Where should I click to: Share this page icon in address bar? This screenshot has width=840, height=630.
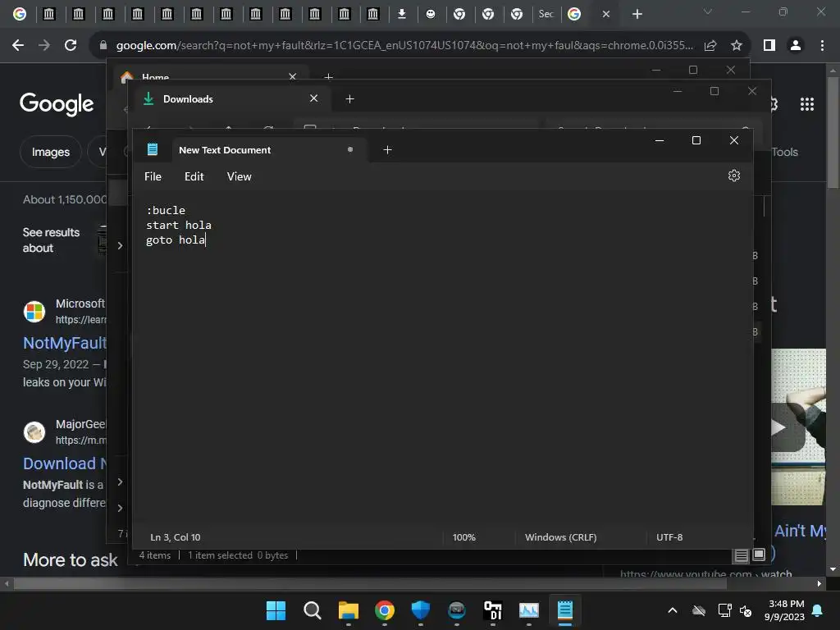click(710, 46)
